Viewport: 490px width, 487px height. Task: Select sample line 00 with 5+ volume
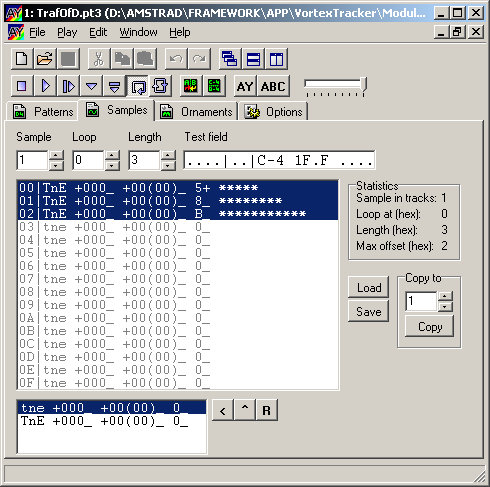[178, 188]
